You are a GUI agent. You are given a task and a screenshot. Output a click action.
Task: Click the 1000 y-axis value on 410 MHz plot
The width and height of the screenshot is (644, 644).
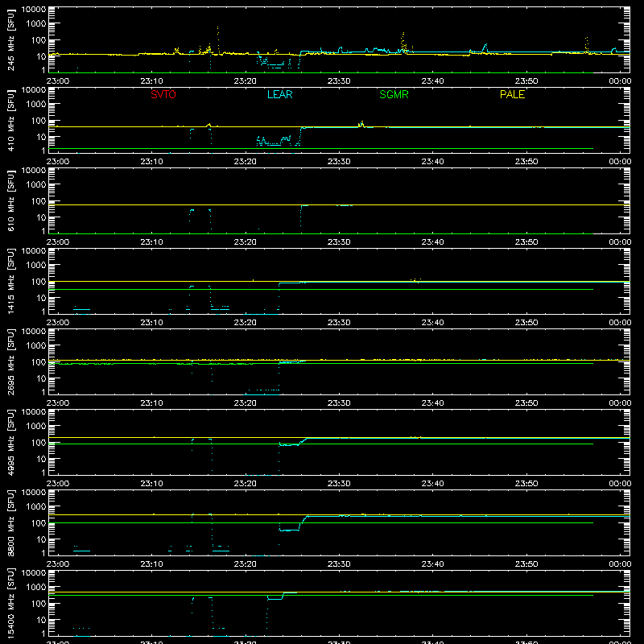(x=36, y=105)
